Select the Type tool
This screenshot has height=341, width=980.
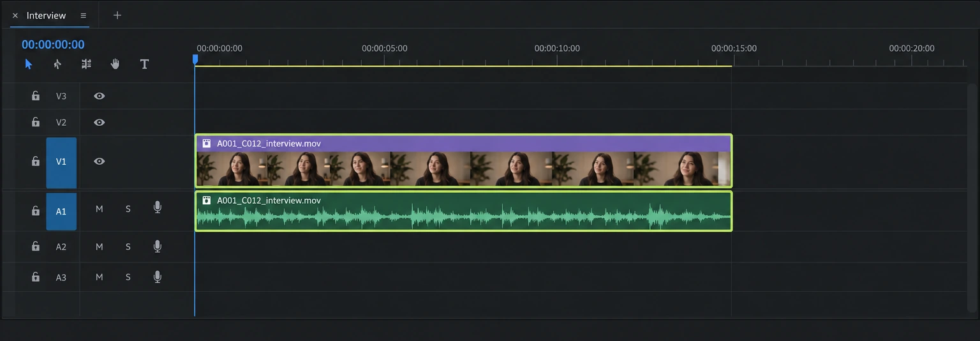[x=144, y=64]
